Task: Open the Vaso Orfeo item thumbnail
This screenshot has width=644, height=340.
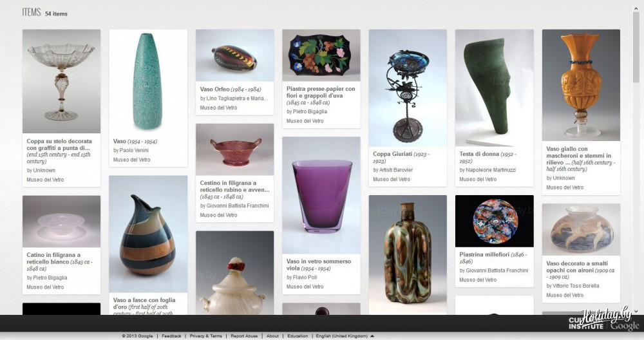Action: 234,55
